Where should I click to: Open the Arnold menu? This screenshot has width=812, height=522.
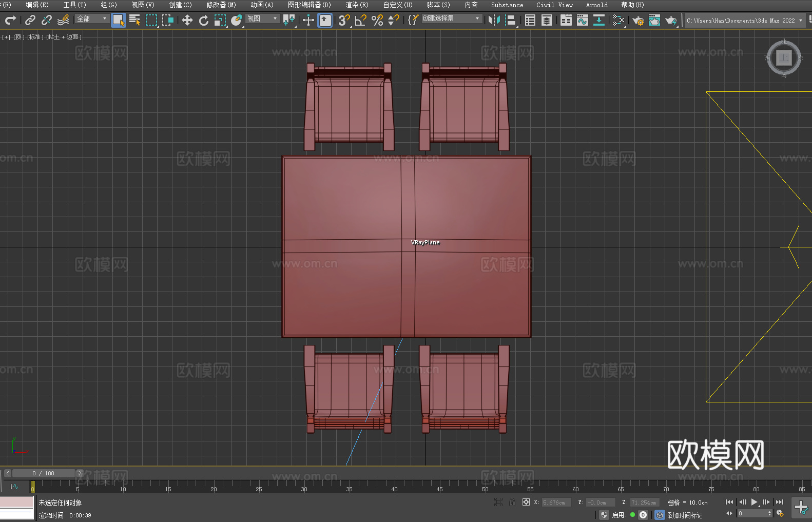[x=596, y=5]
